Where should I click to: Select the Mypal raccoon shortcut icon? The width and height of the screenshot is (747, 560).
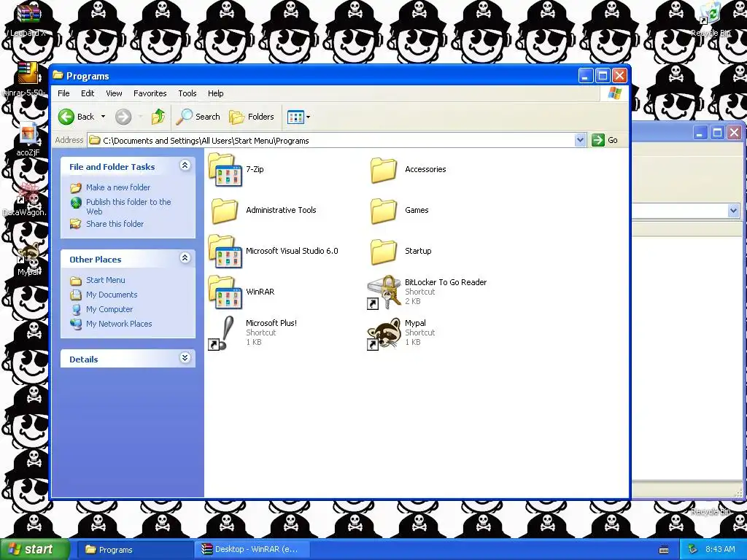(384, 333)
